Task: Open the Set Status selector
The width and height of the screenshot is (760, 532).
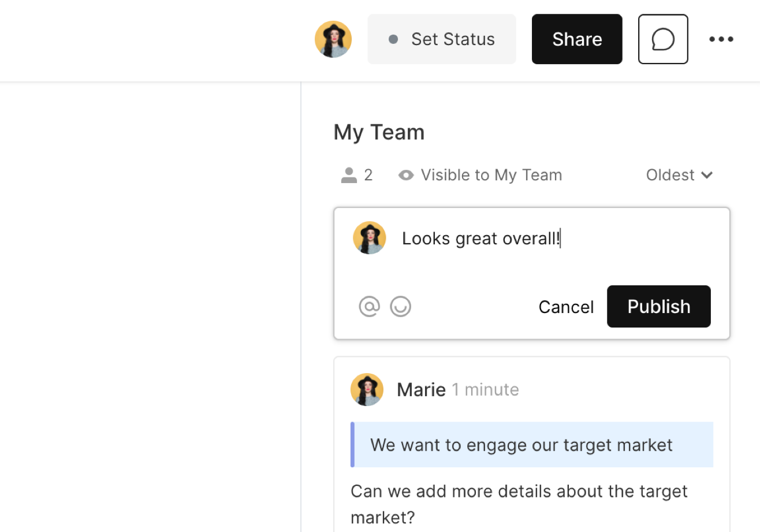Action: click(442, 39)
